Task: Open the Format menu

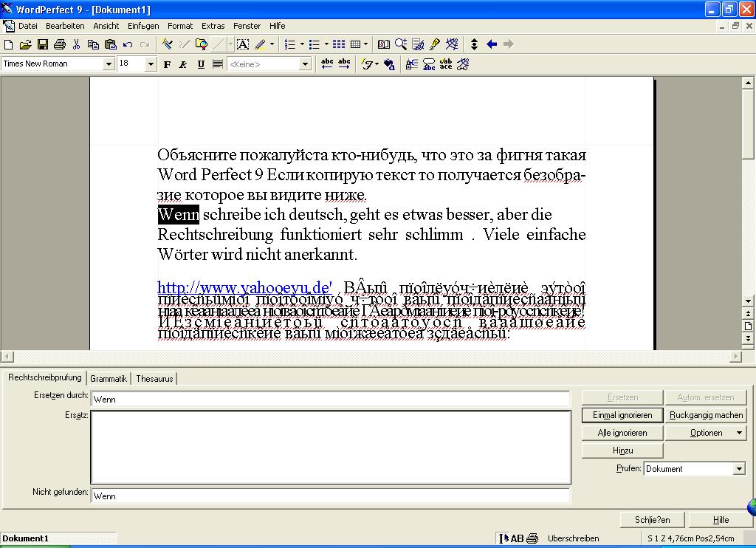Action: 180,26
